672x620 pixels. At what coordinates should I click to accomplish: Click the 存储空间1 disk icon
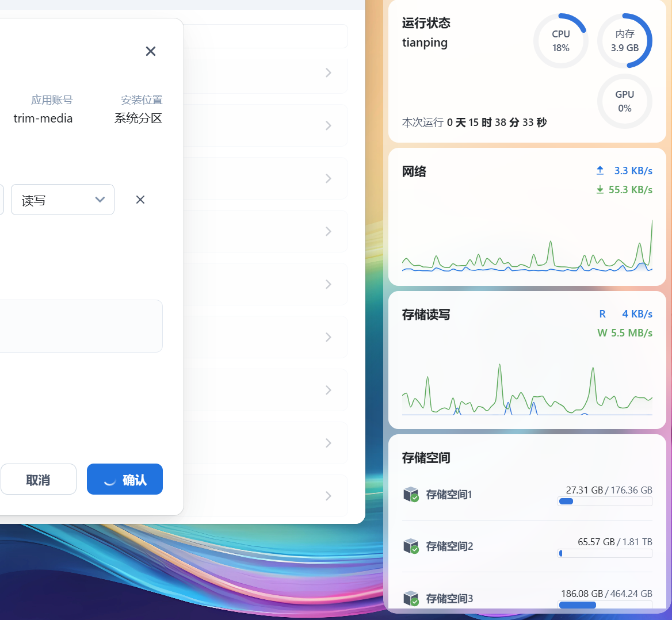tap(411, 495)
